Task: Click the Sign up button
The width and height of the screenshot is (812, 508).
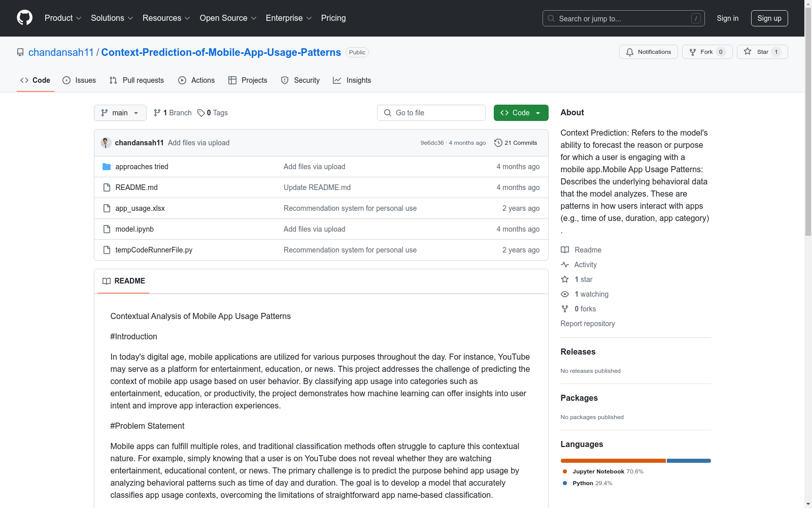Action: pyautogui.click(x=769, y=18)
